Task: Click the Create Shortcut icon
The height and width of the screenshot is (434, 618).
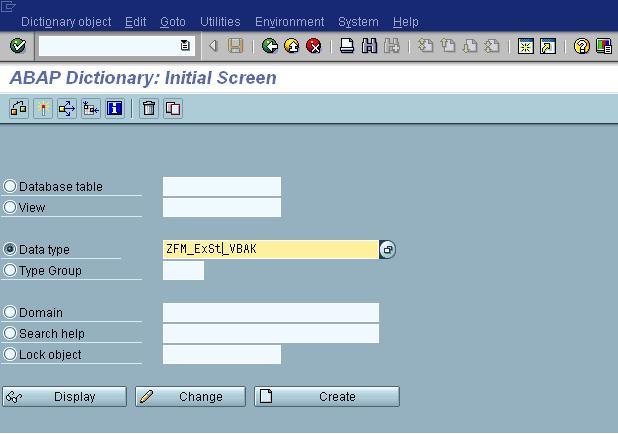Action: click(548, 46)
